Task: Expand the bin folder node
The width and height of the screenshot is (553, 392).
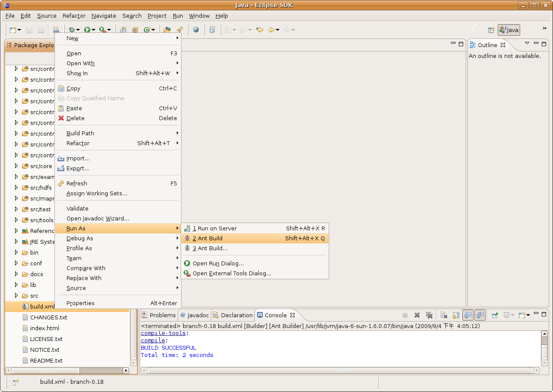Action: pos(16,252)
